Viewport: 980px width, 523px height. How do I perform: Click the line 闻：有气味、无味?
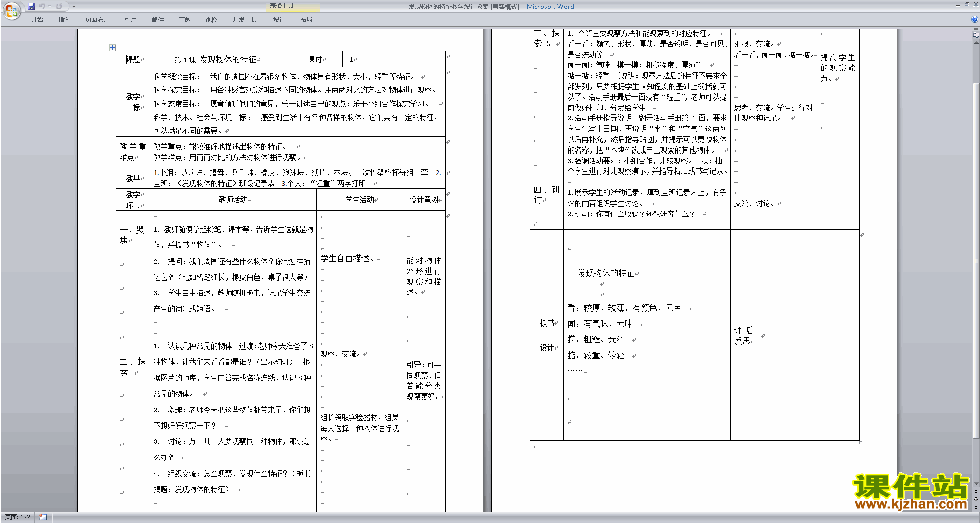(600, 323)
